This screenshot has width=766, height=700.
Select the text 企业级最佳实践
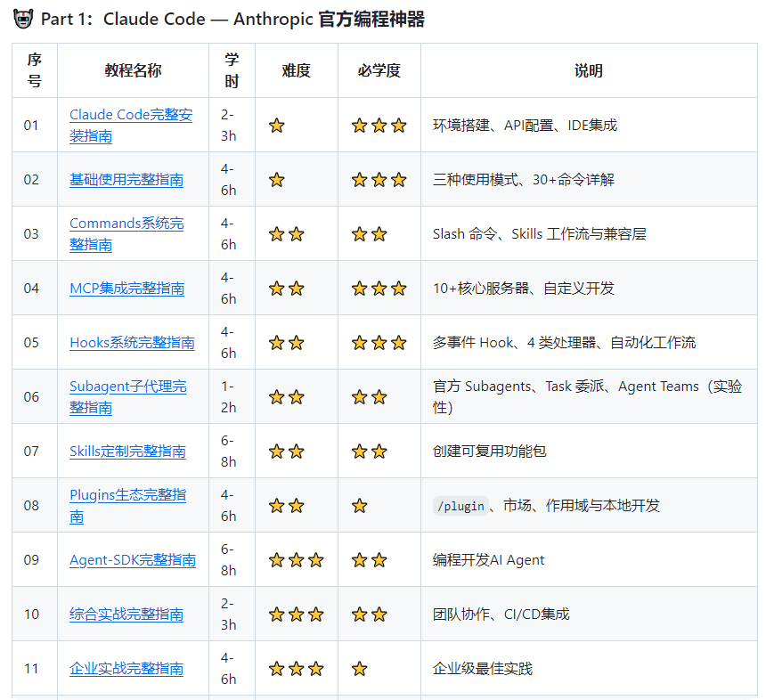tap(483, 668)
